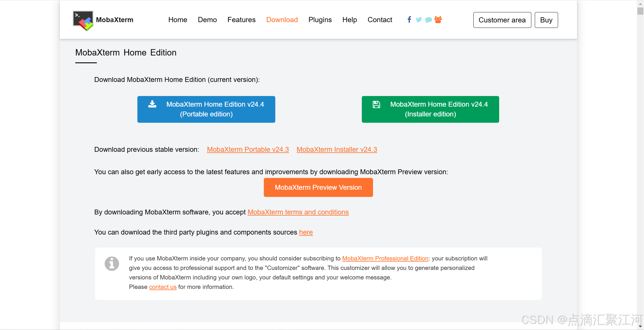Click the floppy disk icon on Installer button
644x330 pixels.
click(x=376, y=104)
